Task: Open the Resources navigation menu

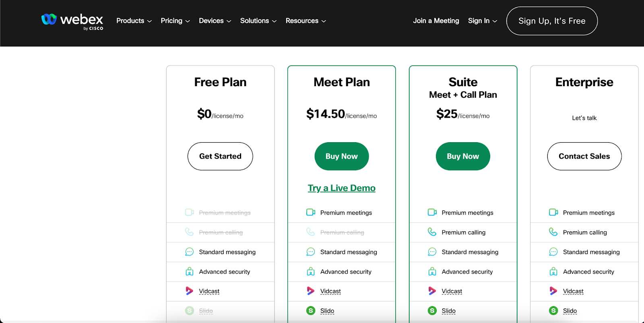Action: pyautogui.click(x=305, y=21)
